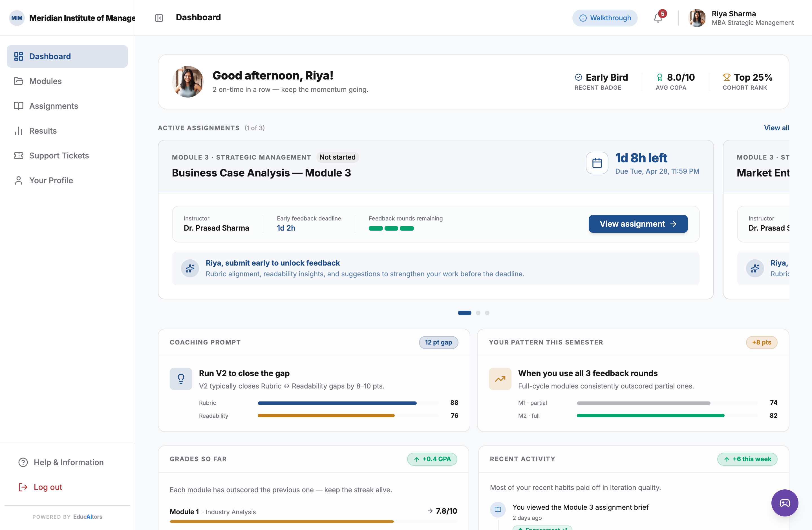Click the Log out arrow icon
812x530 pixels.
[23, 487]
